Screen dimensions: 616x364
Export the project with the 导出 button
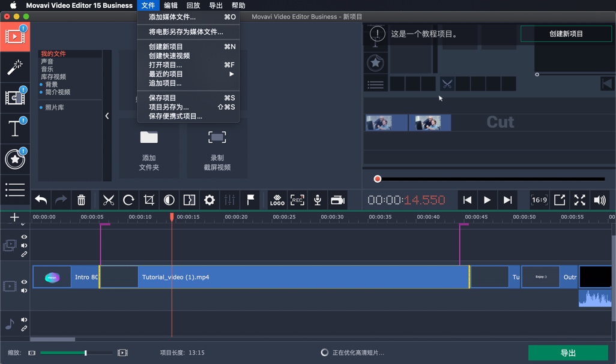568,353
